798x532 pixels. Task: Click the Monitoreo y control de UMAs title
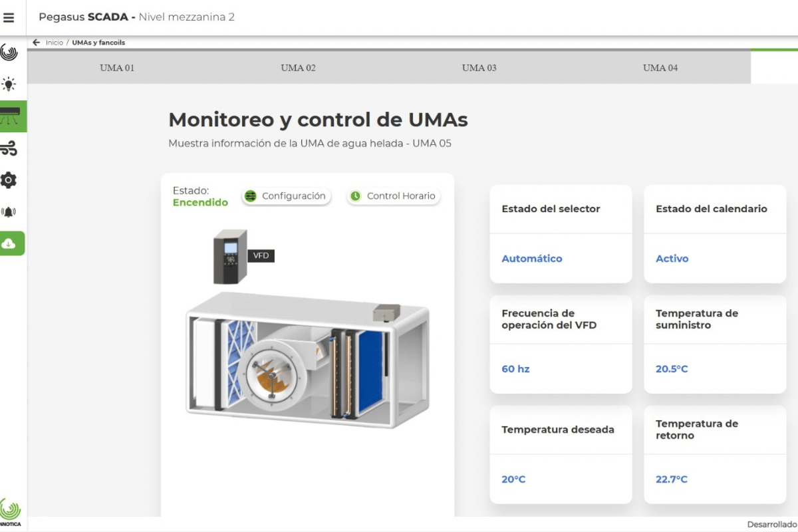[318, 120]
